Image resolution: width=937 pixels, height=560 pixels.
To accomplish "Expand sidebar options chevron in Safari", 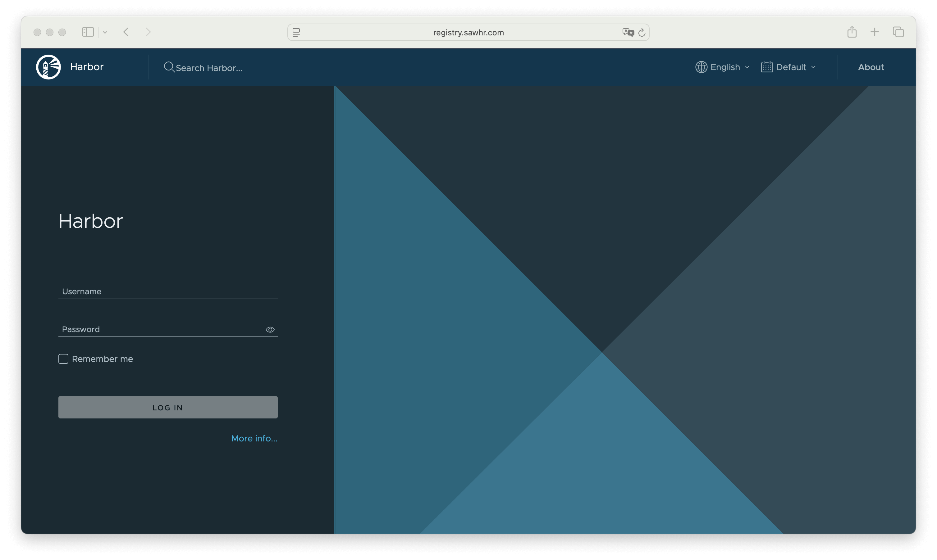I will point(105,33).
